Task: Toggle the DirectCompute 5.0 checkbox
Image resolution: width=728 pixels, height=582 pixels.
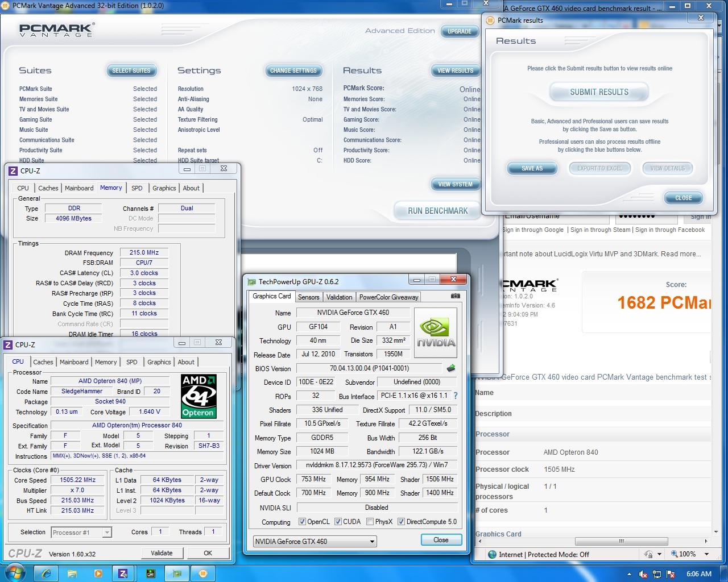Action: [x=401, y=522]
